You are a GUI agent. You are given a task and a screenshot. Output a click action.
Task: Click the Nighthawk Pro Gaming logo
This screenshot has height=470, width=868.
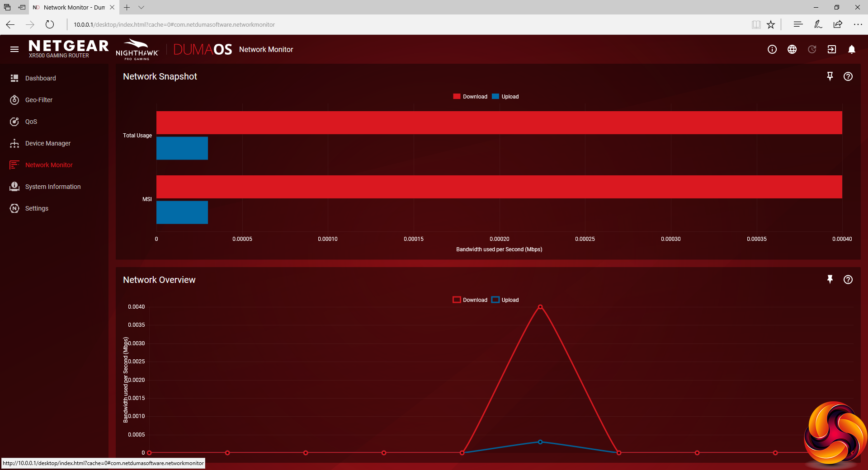coord(137,49)
